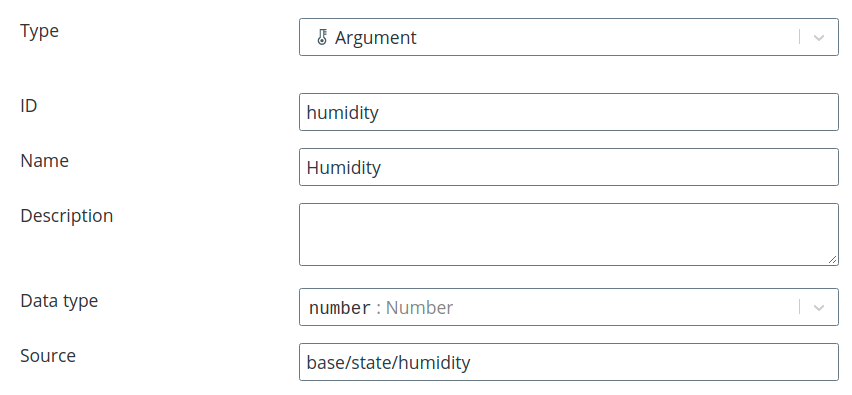Click the Source field with base/state/humidity

click(x=569, y=362)
